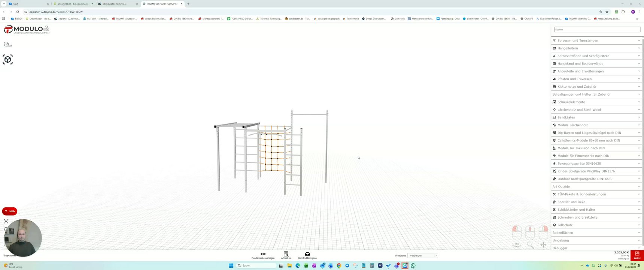Open Dip-Barren und Liegestützbügel nach DIN

[596, 133]
